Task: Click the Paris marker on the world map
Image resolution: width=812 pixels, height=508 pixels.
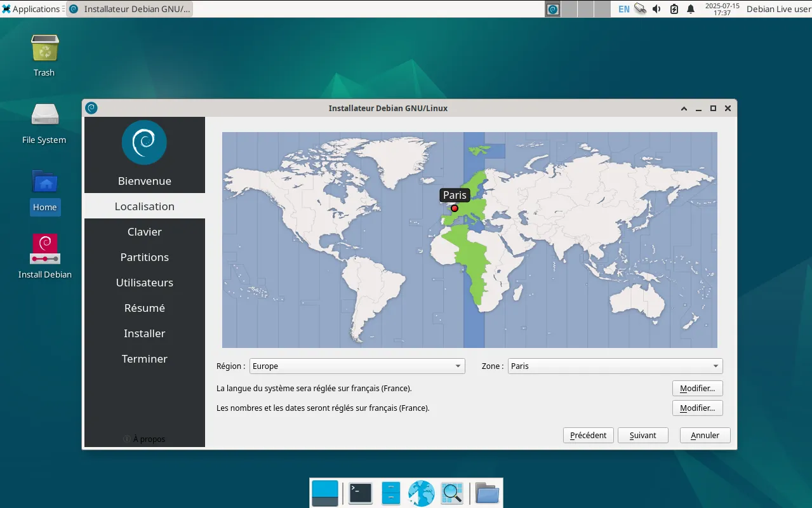Action: click(x=455, y=208)
